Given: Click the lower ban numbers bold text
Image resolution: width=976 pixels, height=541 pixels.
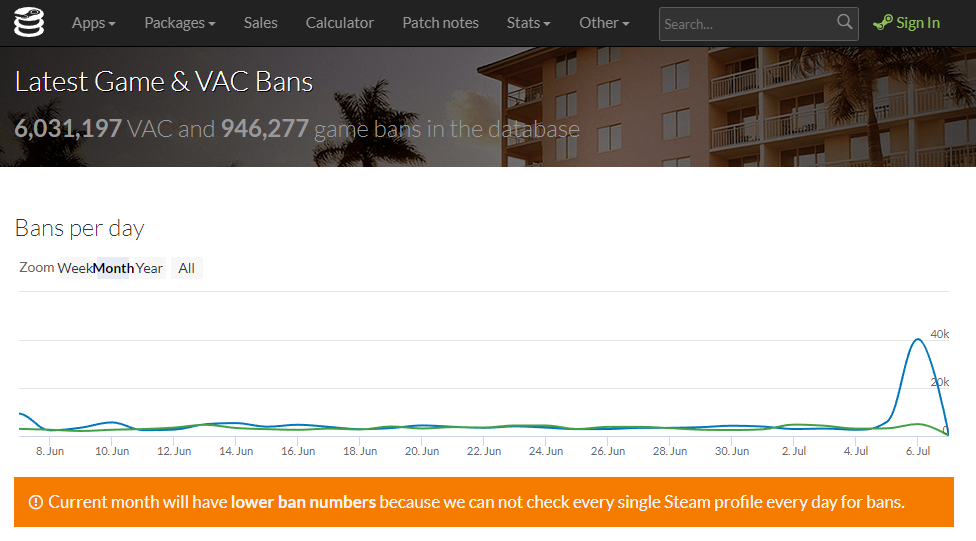Looking at the screenshot, I should tap(303, 502).
